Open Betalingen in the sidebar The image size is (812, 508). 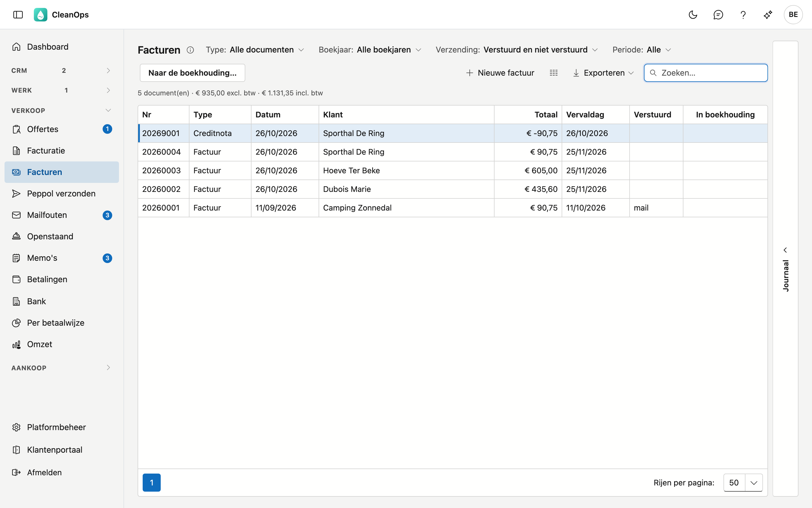tap(62, 279)
